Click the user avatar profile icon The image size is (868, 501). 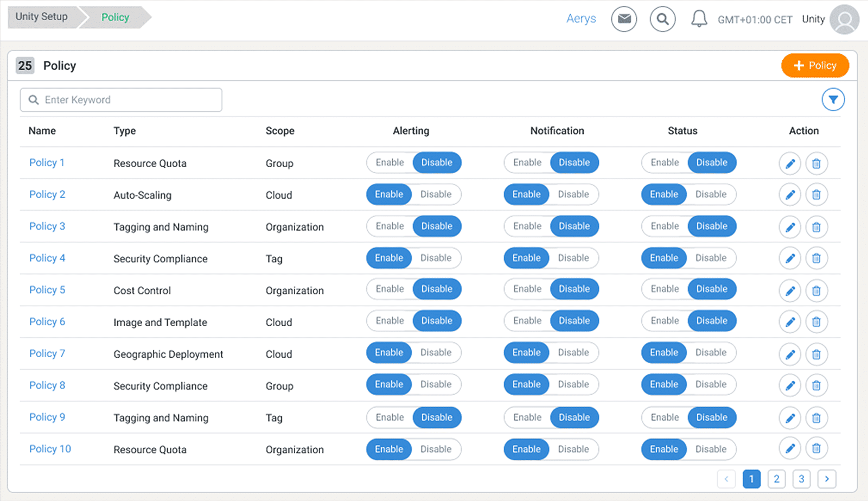pyautogui.click(x=844, y=20)
